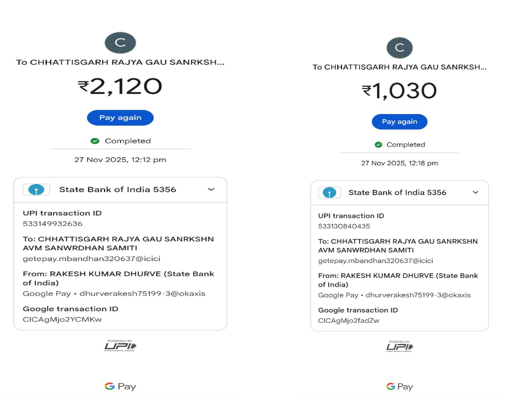
Task: Click Google transaction ID CICAgMjo2fadZw
Action: pyautogui.click(x=348, y=320)
